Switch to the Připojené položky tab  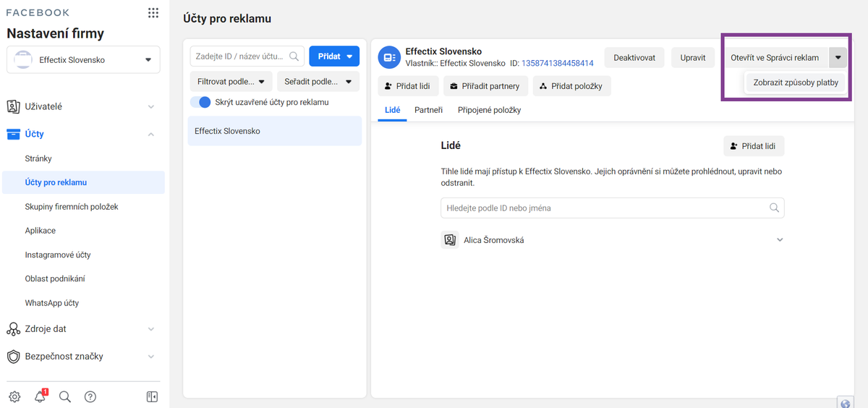(489, 110)
